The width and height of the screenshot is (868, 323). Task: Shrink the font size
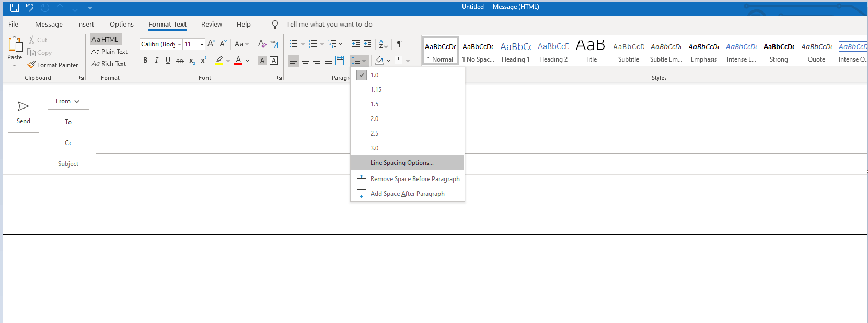[223, 44]
